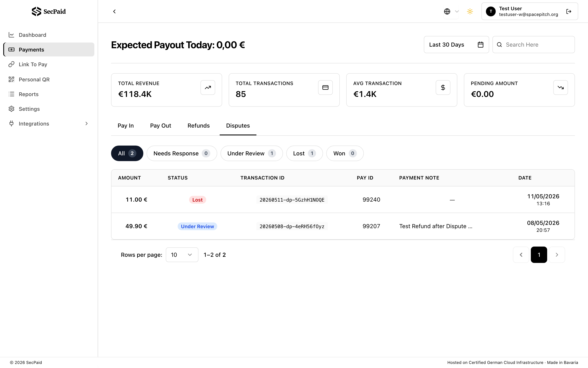Screen dimensions: 588x368
Task: Switch to the Pay In tab
Action: [126, 126]
